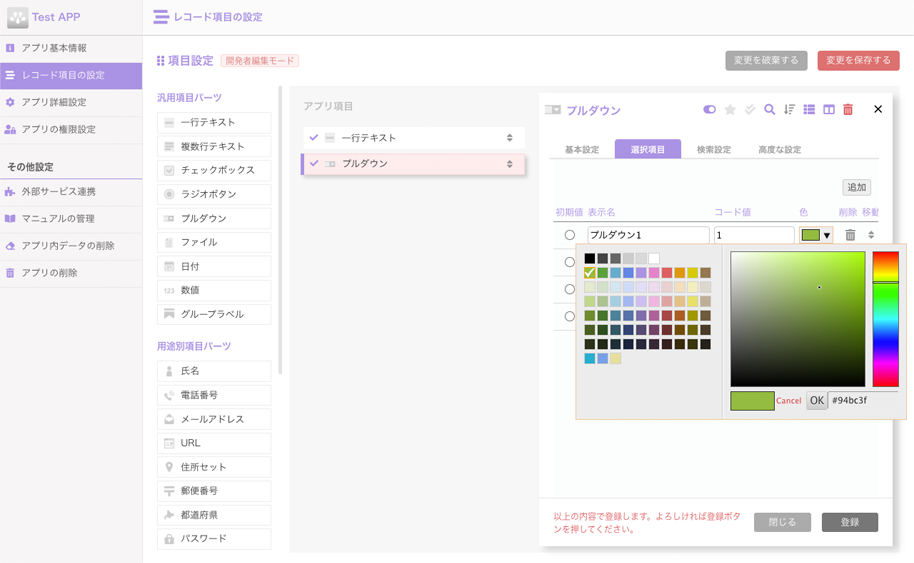This screenshot has width=914, height=563.
Task: Click the sort handle of the 一行テキスト app item
Action: [x=509, y=138]
